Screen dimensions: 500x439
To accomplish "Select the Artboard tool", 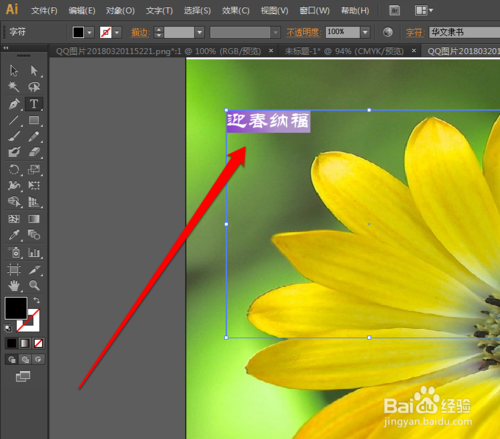I will pos(14,269).
